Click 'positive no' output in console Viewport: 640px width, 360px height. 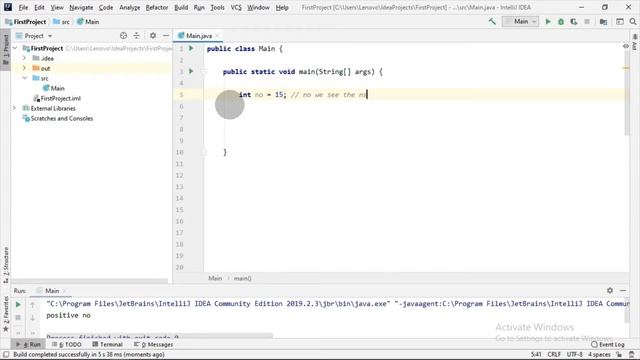coord(68,316)
